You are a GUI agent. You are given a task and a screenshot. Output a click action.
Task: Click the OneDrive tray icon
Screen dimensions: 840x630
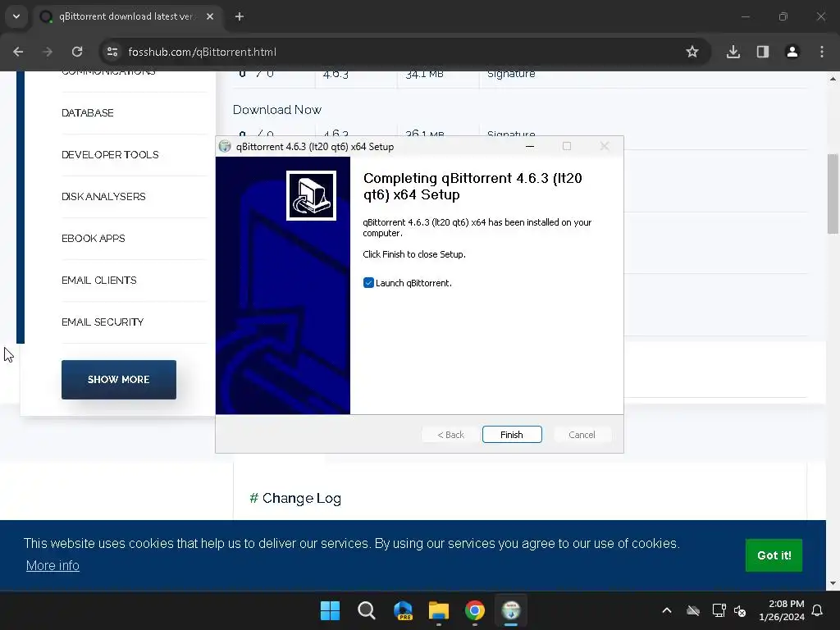pos(693,610)
